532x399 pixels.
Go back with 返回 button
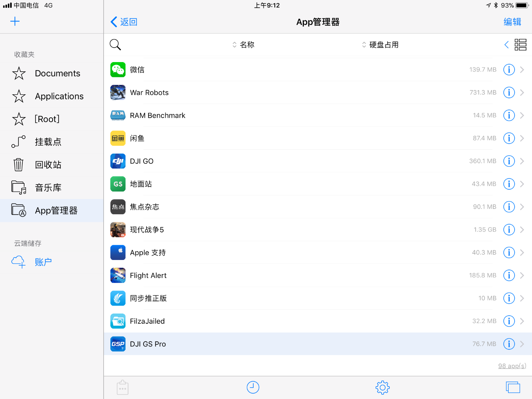click(124, 22)
